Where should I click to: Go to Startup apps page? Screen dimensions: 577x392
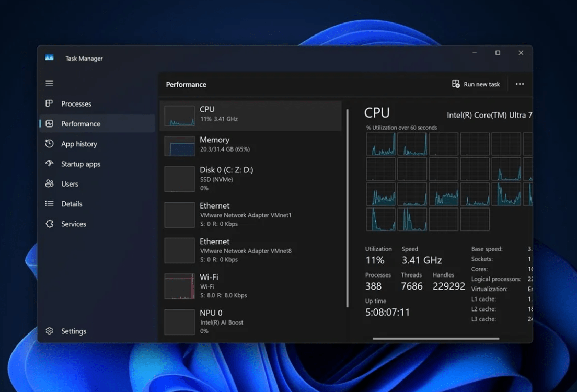(80, 164)
